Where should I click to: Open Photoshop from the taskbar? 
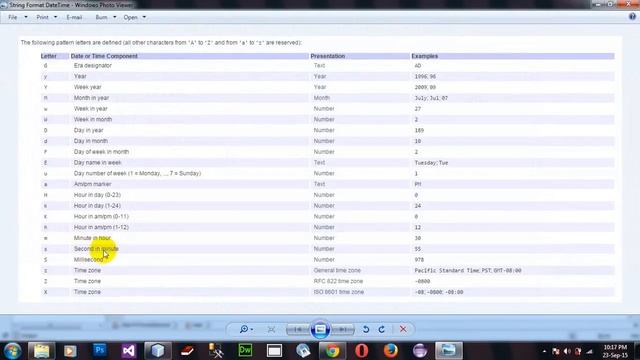coord(99,351)
